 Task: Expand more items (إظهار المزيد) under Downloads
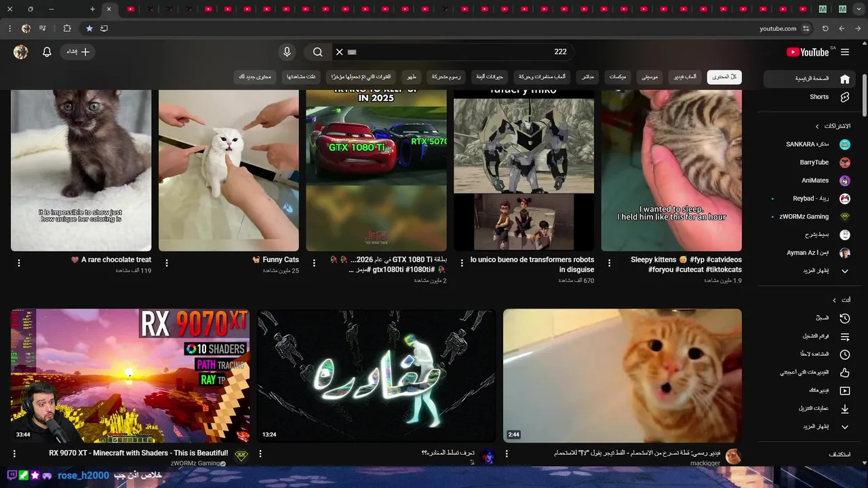[x=810, y=427]
